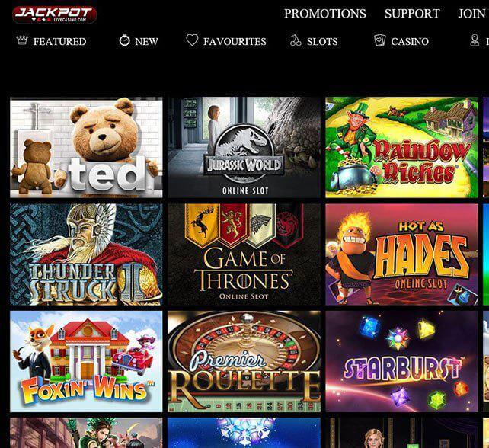Screen dimensions: 489x448
Task: Launch the Rainbow Riches game tile
Action: [401, 147]
